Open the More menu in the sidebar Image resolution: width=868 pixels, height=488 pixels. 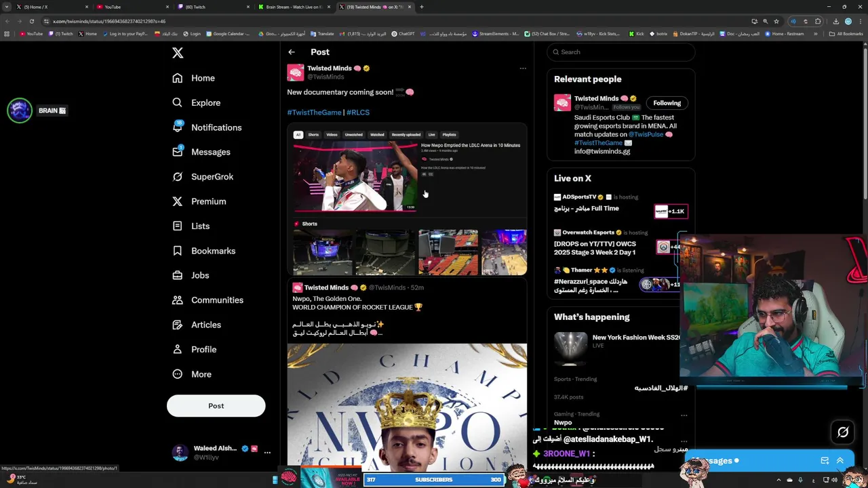[191, 374]
